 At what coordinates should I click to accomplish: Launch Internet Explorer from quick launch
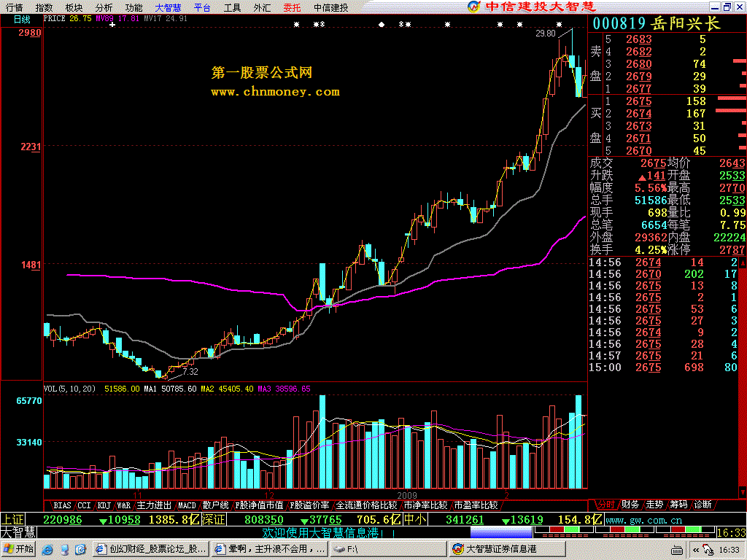pyautogui.click(x=47, y=550)
